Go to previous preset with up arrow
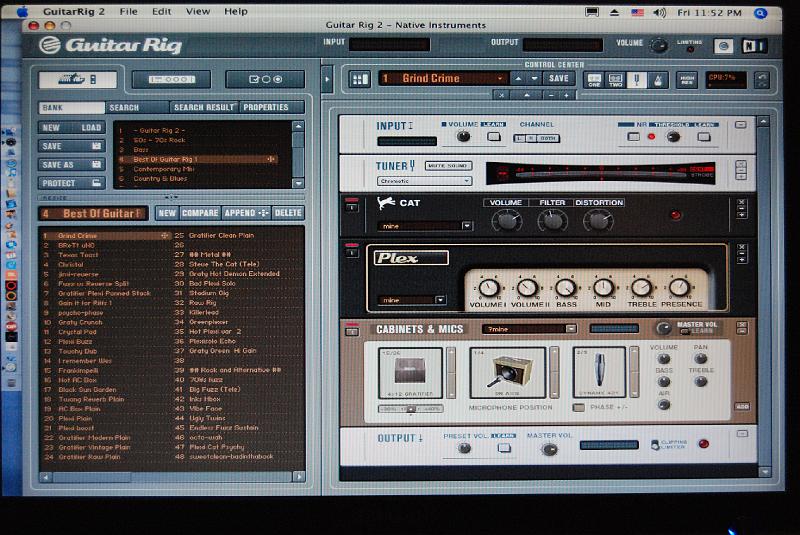800x535 pixels. pos(518,79)
